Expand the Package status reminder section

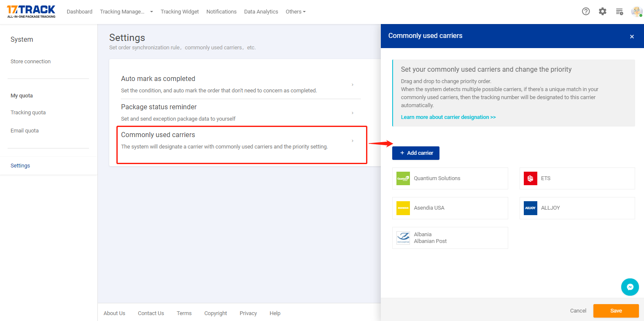(x=241, y=112)
